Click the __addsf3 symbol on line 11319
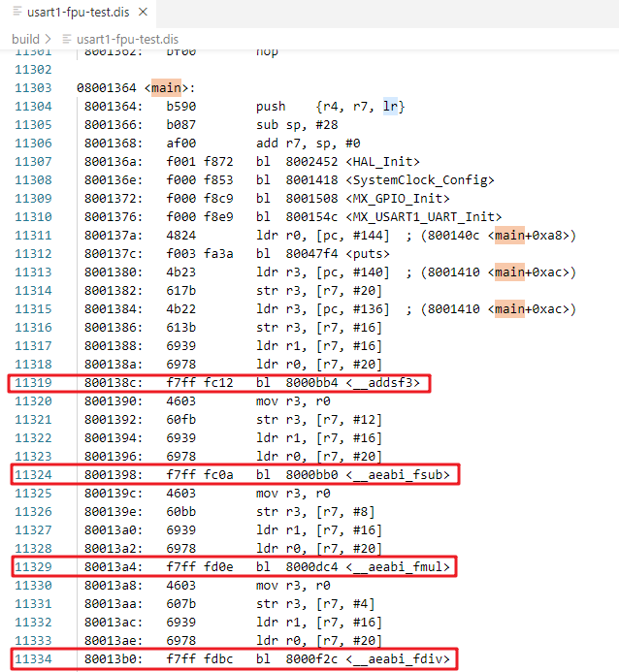This screenshot has width=619, height=672. point(383,383)
